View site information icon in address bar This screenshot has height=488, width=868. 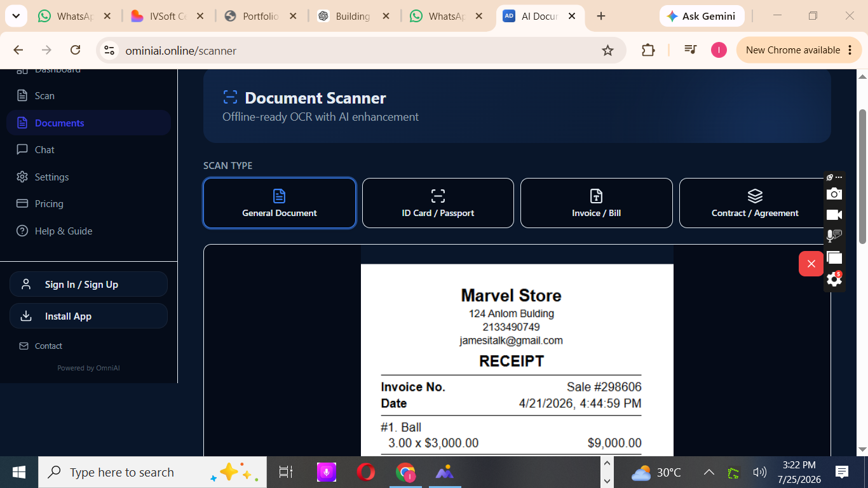109,50
